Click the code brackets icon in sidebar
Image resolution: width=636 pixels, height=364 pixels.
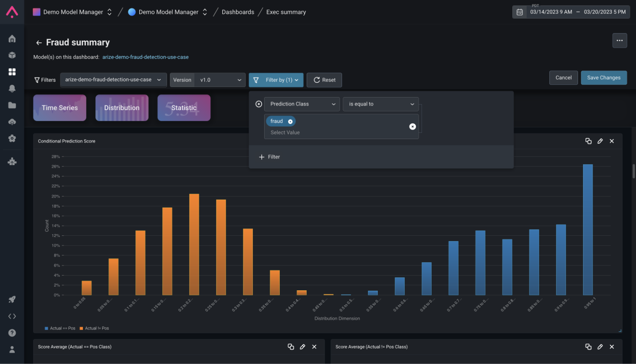12,316
